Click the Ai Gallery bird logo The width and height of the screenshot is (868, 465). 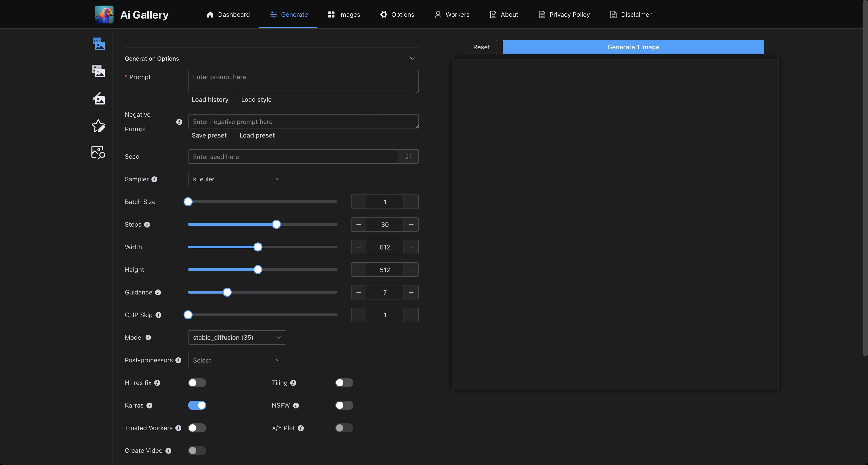pos(104,14)
